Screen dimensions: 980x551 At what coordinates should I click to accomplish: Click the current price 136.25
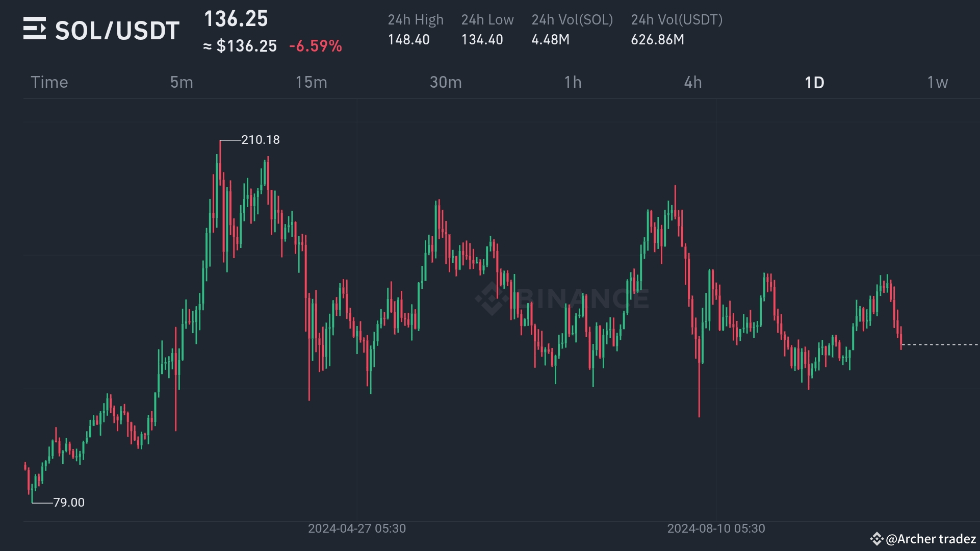236,19
